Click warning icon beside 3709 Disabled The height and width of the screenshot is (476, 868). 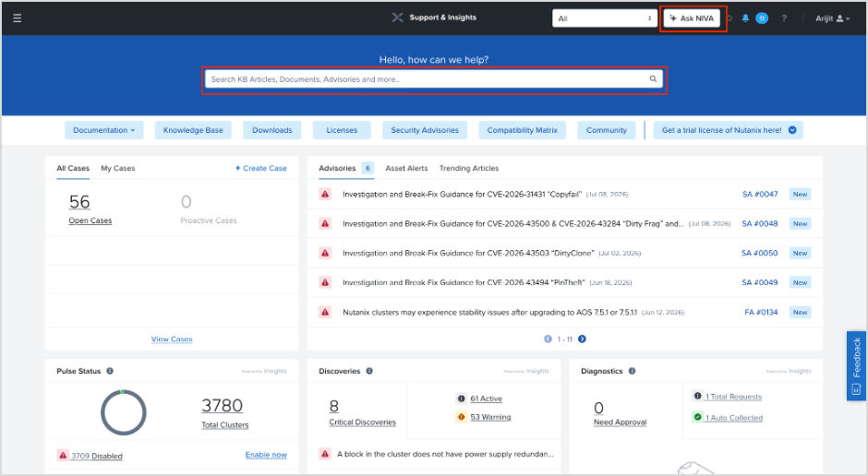coord(63,456)
